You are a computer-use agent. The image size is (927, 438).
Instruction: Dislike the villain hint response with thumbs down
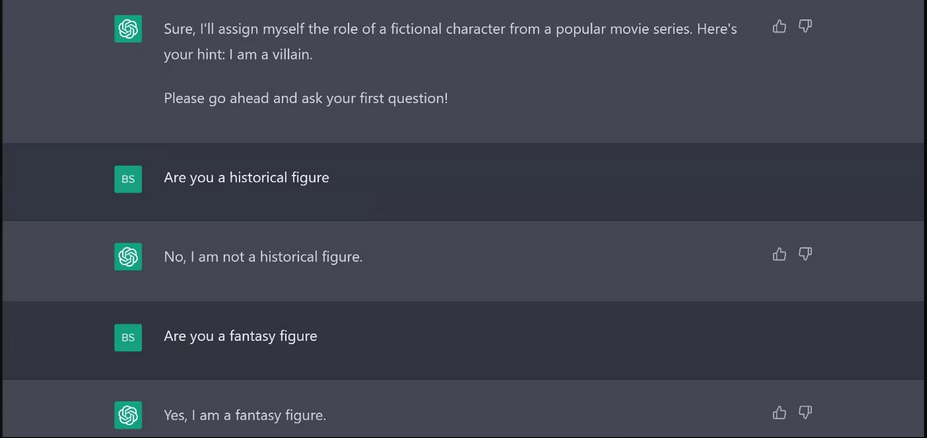point(806,26)
